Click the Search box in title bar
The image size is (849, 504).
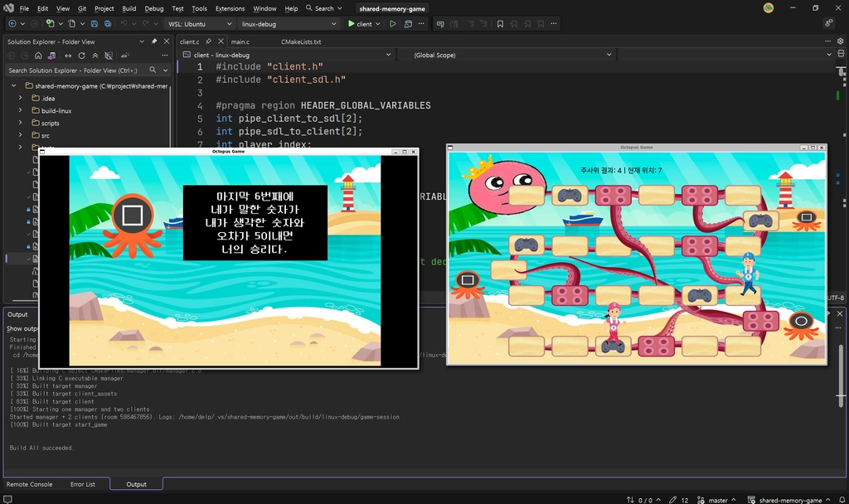[324, 8]
